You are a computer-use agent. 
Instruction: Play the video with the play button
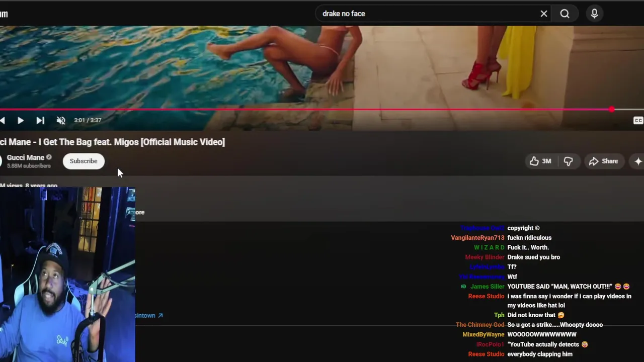click(20, 120)
